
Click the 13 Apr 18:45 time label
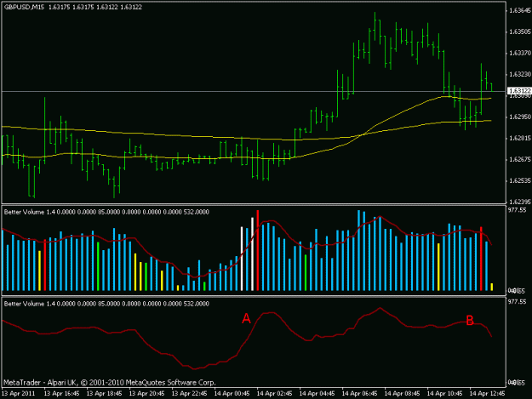(x=104, y=394)
